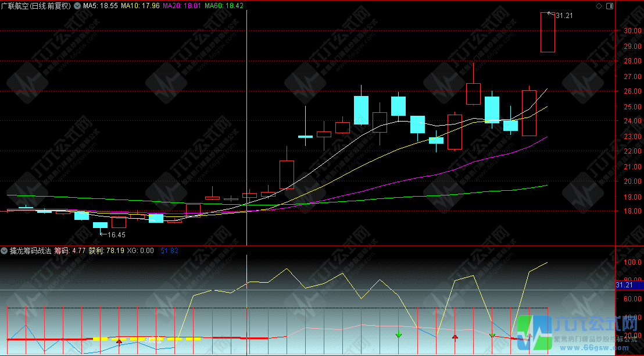Click the red up-arrow between the green arrows
This screenshot has width=644, height=356.
(x=455, y=336)
